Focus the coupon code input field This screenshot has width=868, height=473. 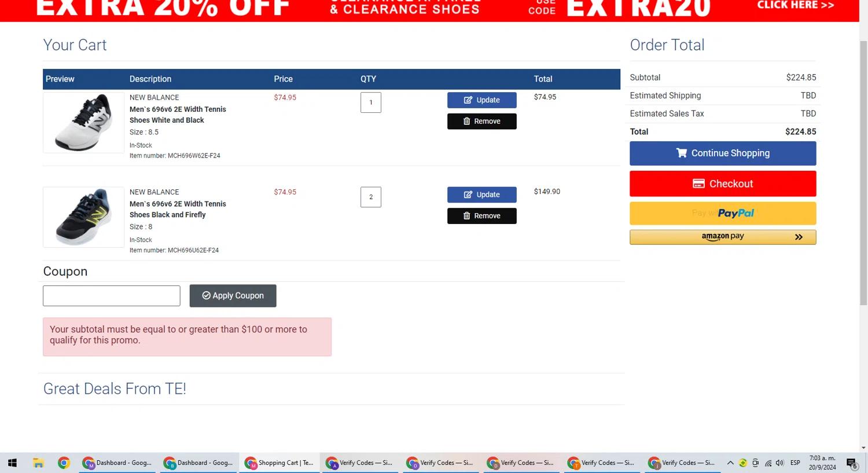[112, 296]
